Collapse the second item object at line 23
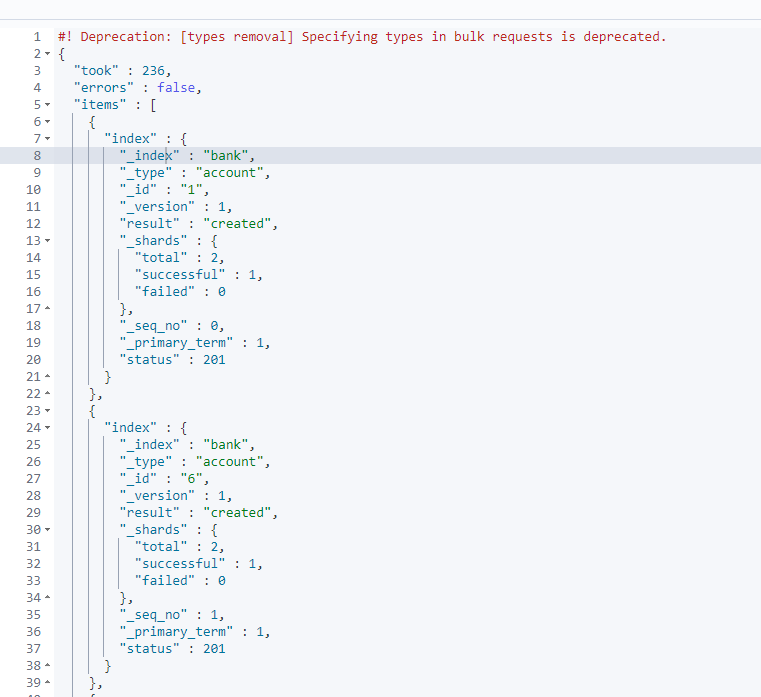This screenshot has height=697, width=761. pos(48,411)
